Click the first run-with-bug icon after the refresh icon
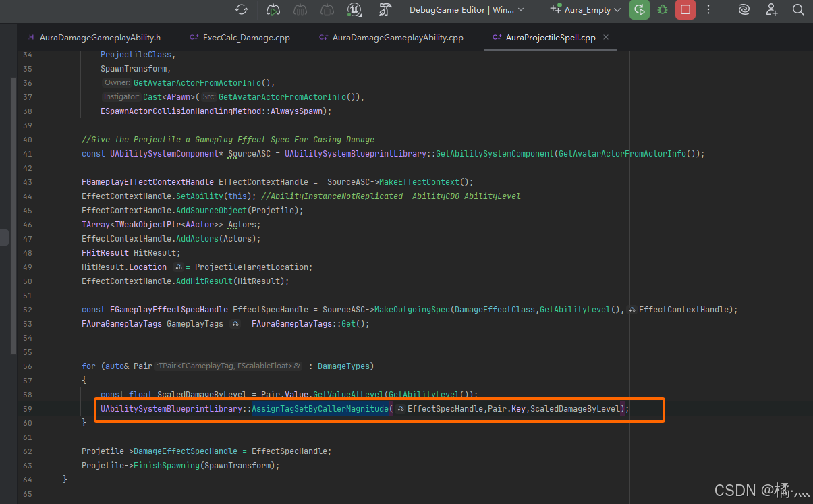The image size is (813, 504). pos(273,9)
